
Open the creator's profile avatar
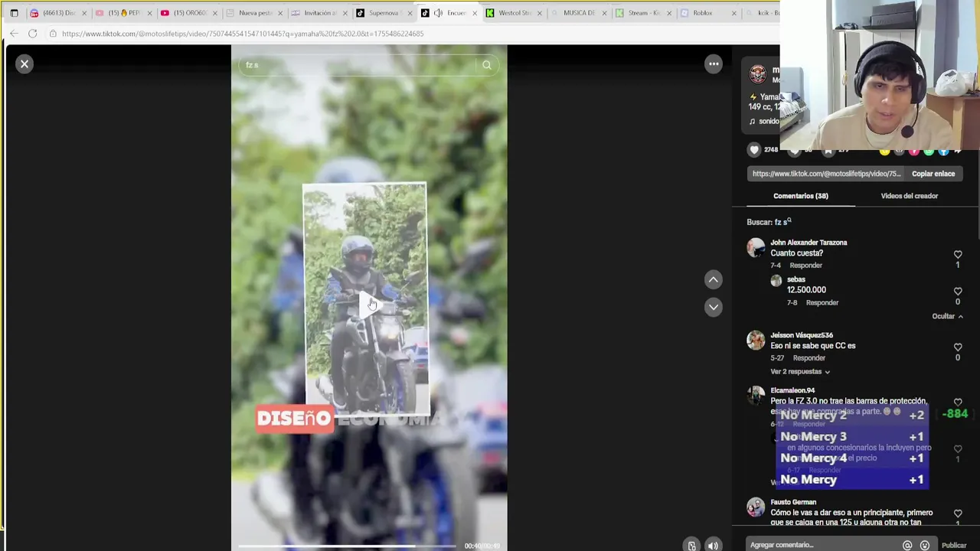(x=757, y=73)
